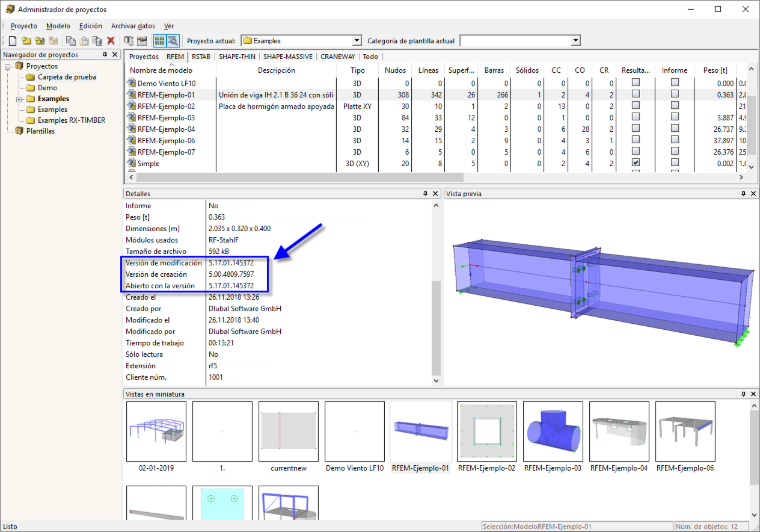This screenshot has height=532, width=760.
Task: Toggle Informe checkbox for RFEM-Ejemplo-04
Action: [675, 128]
